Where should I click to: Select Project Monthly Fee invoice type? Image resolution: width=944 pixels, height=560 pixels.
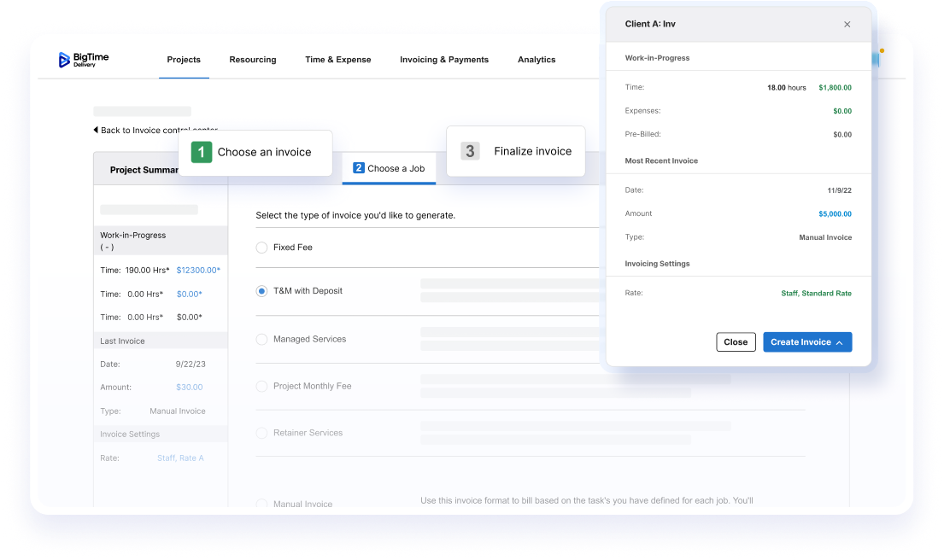pyautogui.click(x=262, y=386)
